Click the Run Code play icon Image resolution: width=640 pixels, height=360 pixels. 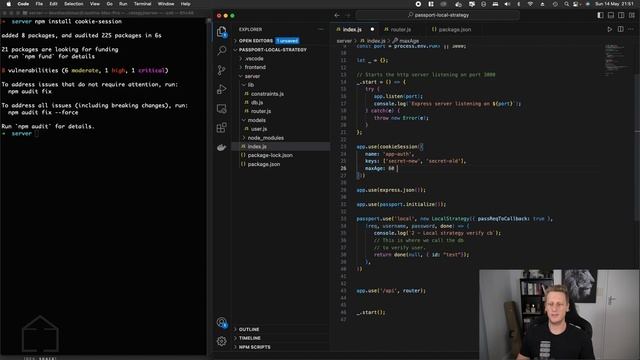click(609, 29)
